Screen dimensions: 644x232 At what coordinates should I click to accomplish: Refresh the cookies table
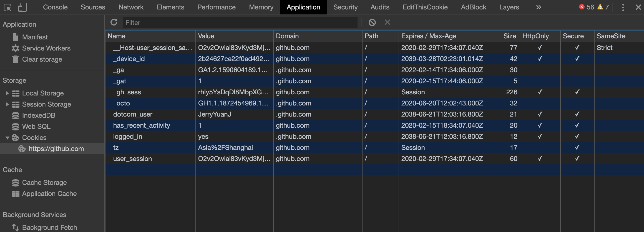(x=114, y=22)
